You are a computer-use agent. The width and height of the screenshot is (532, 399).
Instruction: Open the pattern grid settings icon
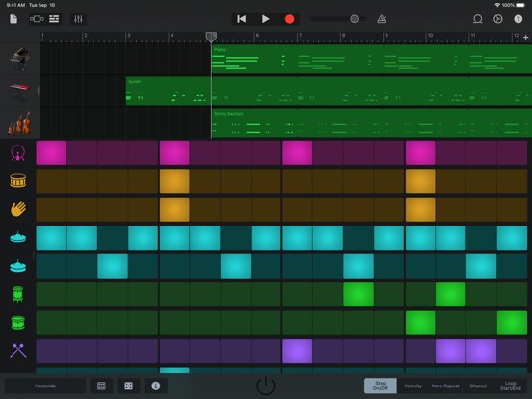(x=101, y=386)
